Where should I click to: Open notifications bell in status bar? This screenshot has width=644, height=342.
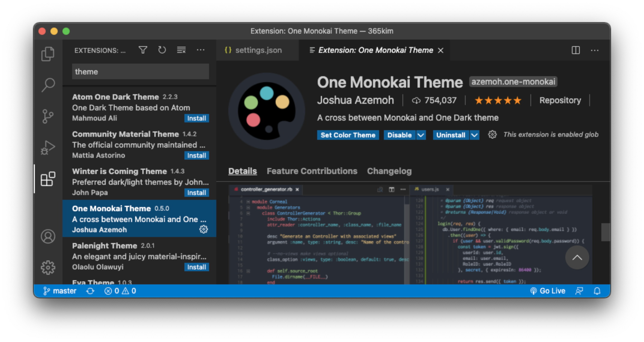pos(597,291)
